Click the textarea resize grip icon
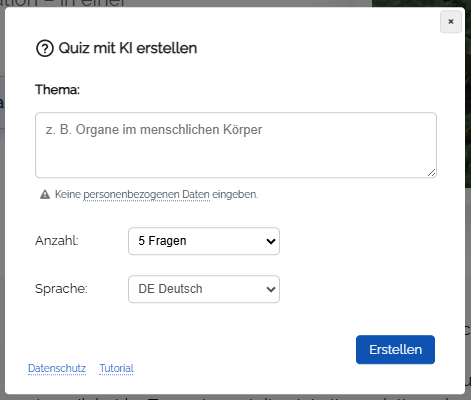The image size is (471, 400). [431, 173]
